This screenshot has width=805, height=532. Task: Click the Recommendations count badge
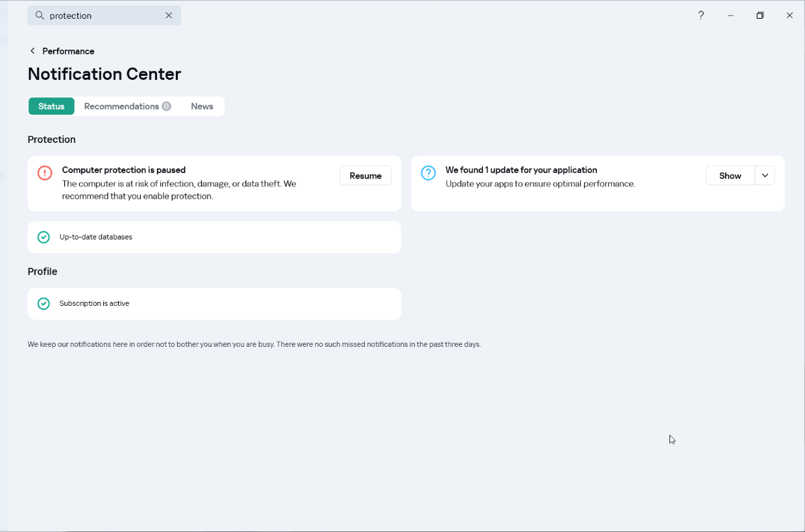click(166, 106)
